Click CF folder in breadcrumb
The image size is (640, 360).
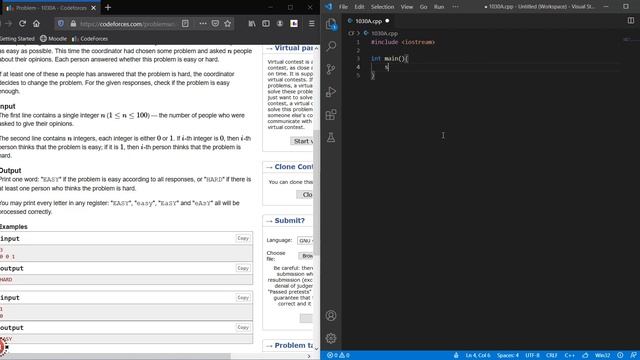click(351, 33)
